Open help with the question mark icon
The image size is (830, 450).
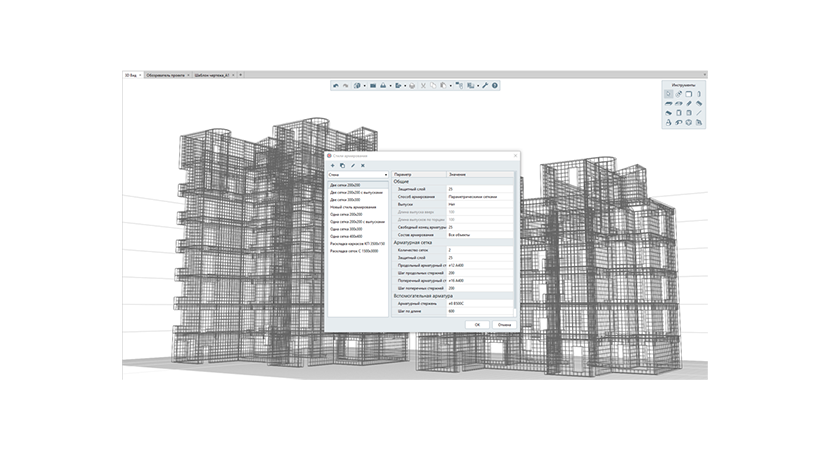tap(495, 86)
